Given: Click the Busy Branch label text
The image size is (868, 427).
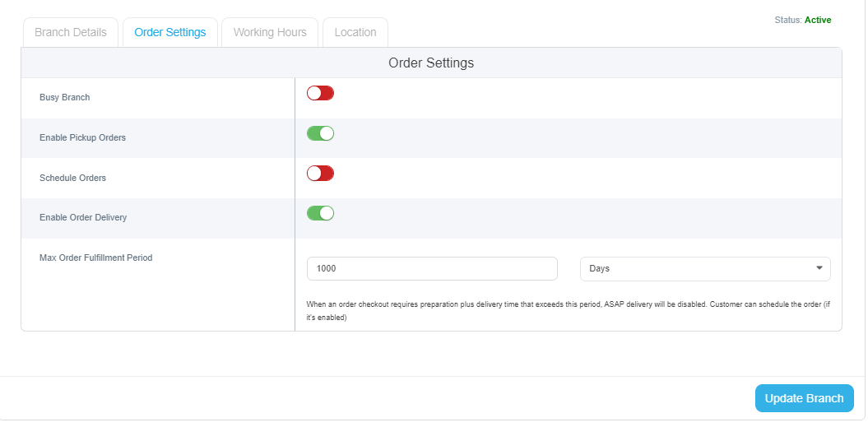Looking at the screenshot, I should [65, 97].
